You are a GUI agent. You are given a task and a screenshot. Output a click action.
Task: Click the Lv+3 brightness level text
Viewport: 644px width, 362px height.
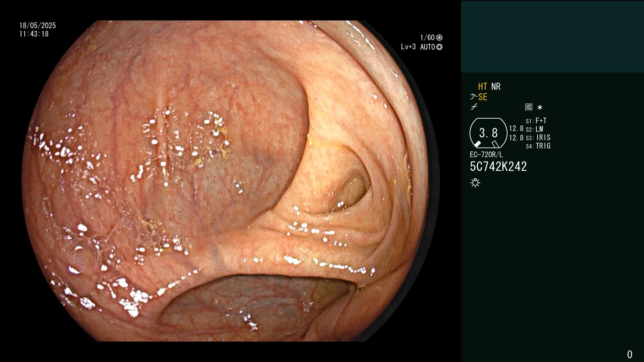click(408, 47)
